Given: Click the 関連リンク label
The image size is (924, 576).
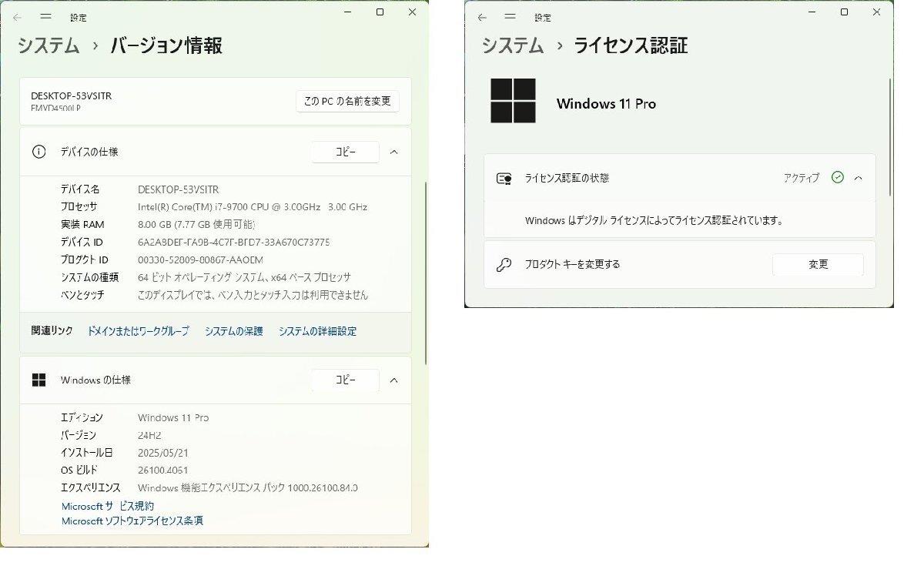Looking at the screenshot, I should (52, 330).
